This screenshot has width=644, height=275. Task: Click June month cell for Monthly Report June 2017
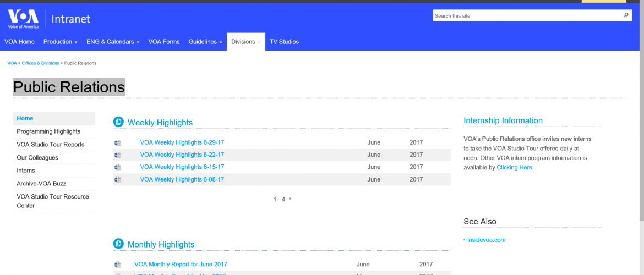363,265
